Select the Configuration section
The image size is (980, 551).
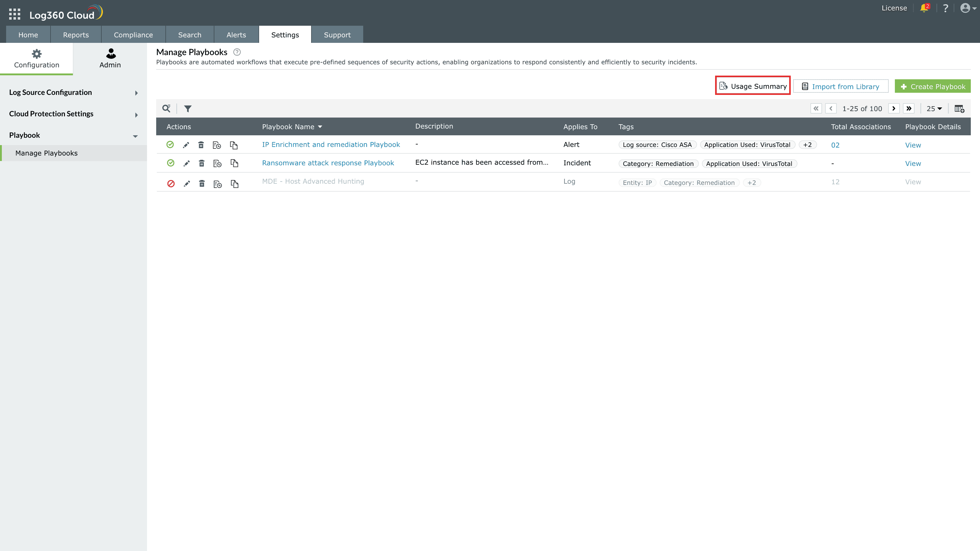[x=36, y=59]
